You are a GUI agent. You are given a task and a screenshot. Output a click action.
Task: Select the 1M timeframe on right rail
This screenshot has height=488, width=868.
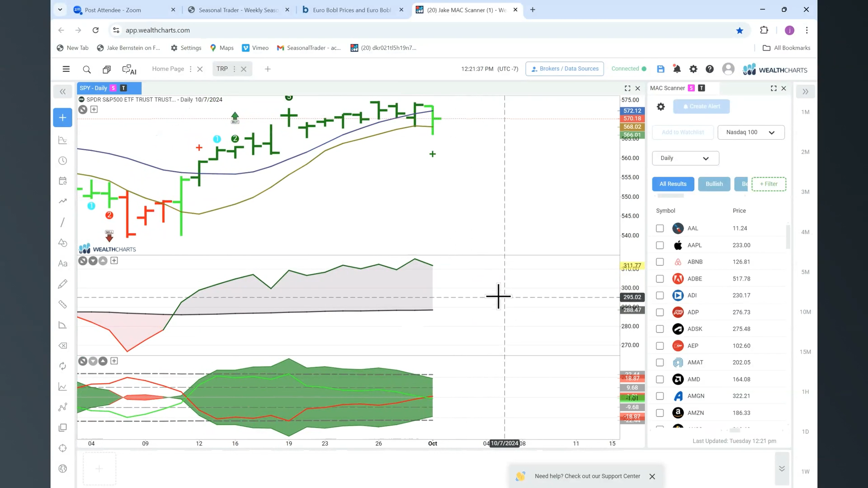point(805,112)
